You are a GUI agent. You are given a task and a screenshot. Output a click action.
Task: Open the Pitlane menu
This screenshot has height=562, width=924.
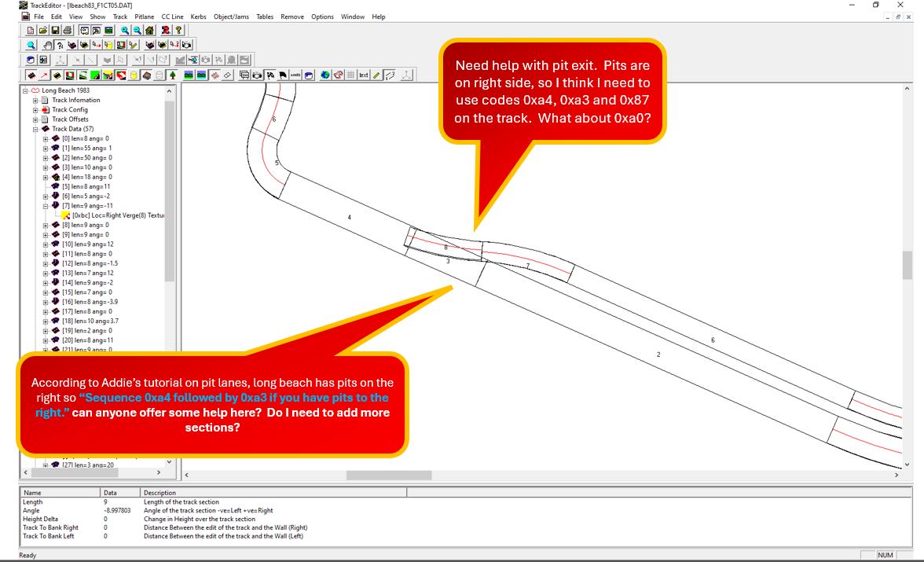click(144, 17)
